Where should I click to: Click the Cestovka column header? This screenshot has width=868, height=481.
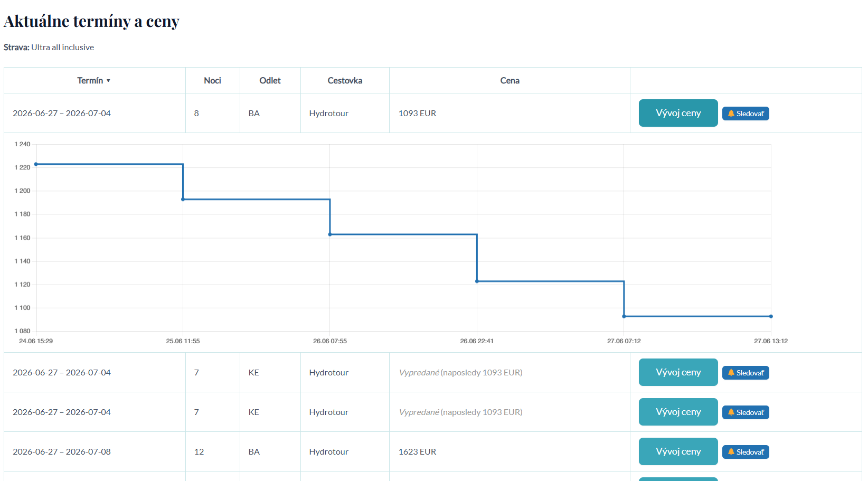coord(345,80)
